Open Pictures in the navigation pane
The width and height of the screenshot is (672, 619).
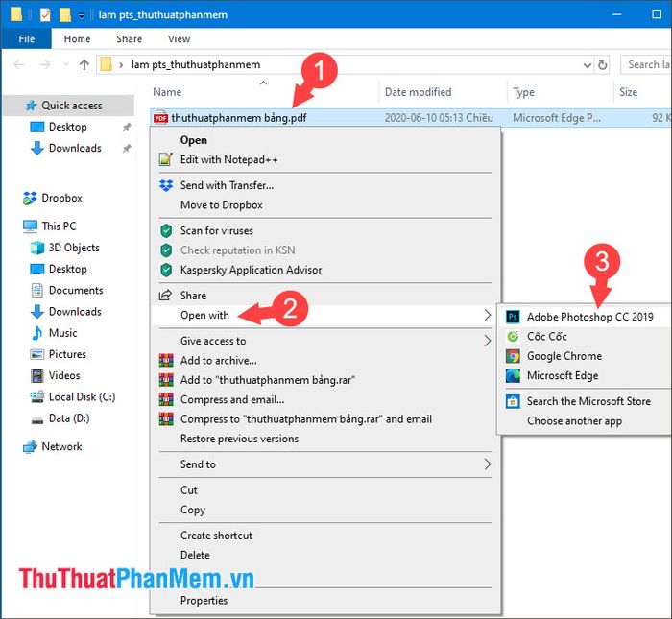67,354
